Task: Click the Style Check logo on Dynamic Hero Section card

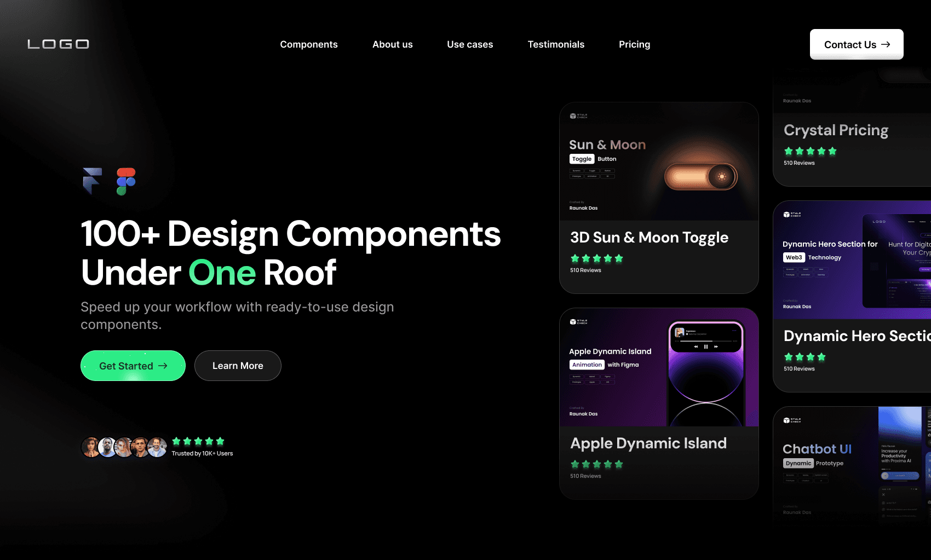Action: pyautogui.click(x=791, y=215)
